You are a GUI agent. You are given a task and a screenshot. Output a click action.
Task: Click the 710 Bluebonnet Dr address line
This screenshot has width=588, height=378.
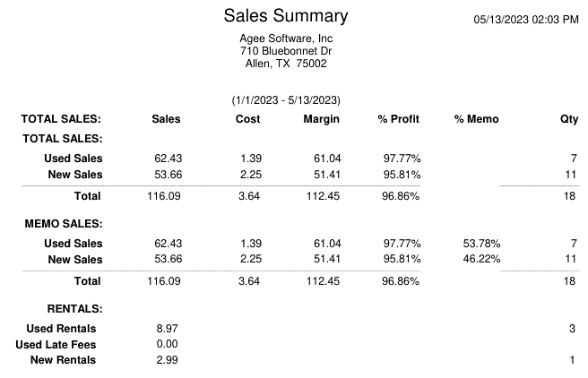[x=286, y=51]
